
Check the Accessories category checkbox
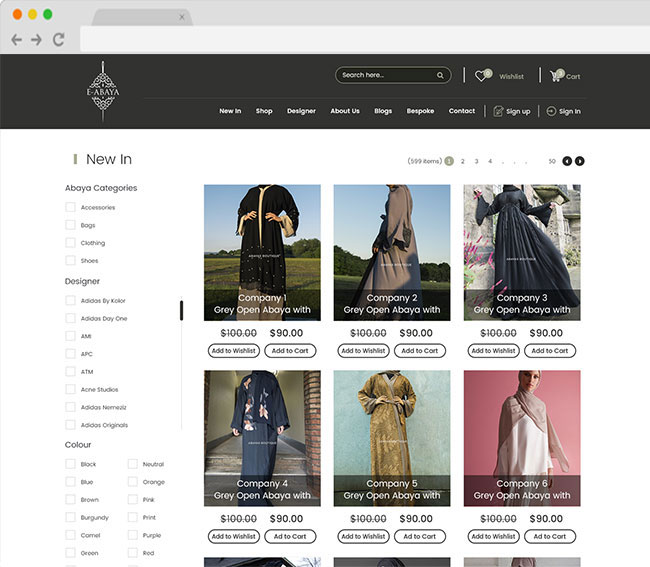pyautogui.click(x=70, y=208)
